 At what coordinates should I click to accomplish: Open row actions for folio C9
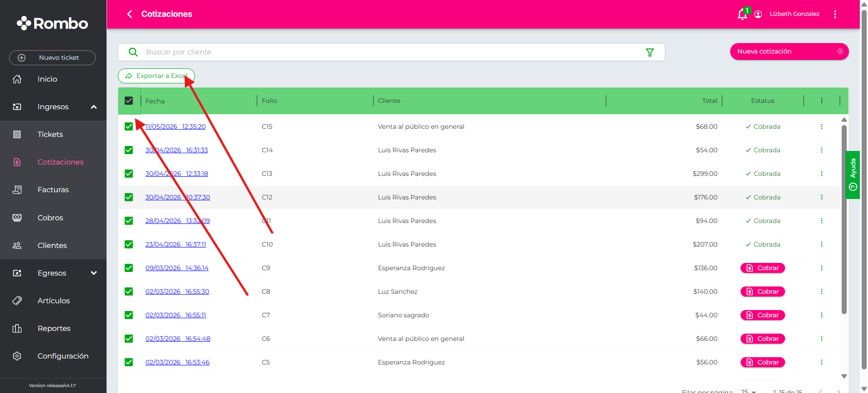point(821,268)
